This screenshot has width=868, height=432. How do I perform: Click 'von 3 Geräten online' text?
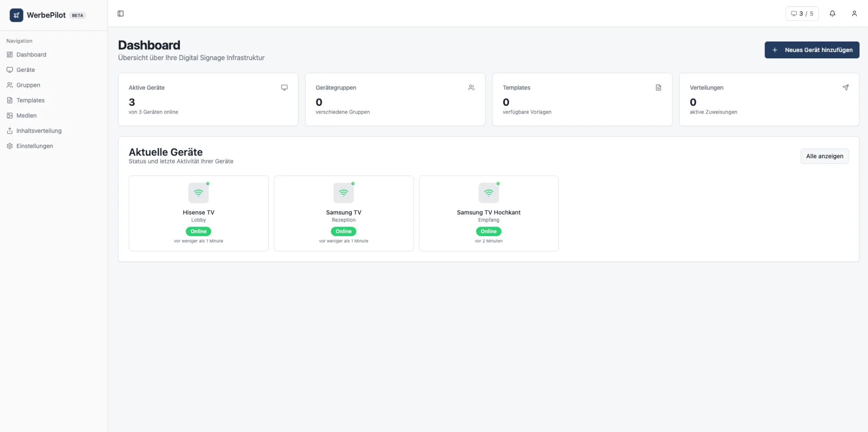[153, 112]
